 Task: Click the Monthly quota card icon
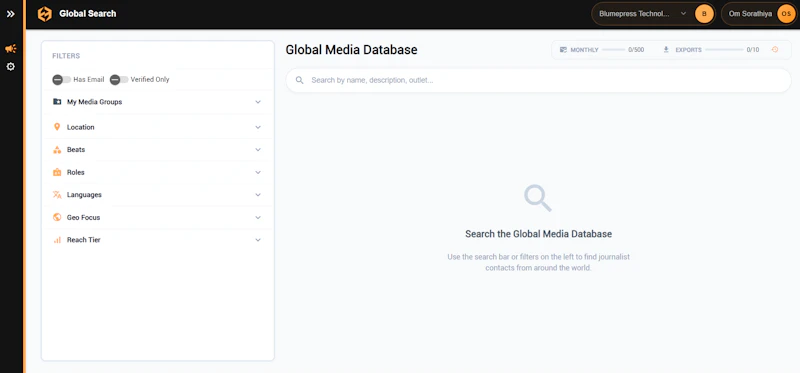click(563, 50)
